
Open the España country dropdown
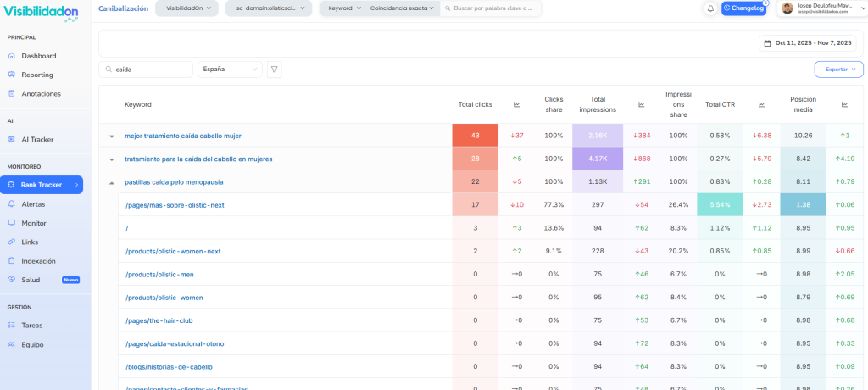[229, 70]
